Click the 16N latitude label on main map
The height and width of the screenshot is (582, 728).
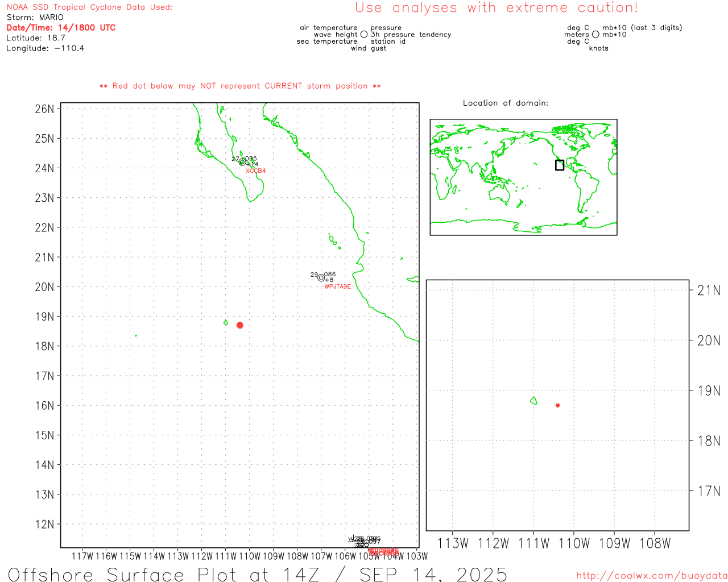45,406
